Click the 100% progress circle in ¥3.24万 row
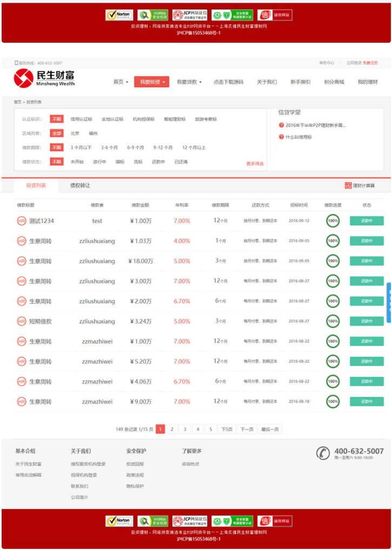The image size is (392, 550). [333, 322]
